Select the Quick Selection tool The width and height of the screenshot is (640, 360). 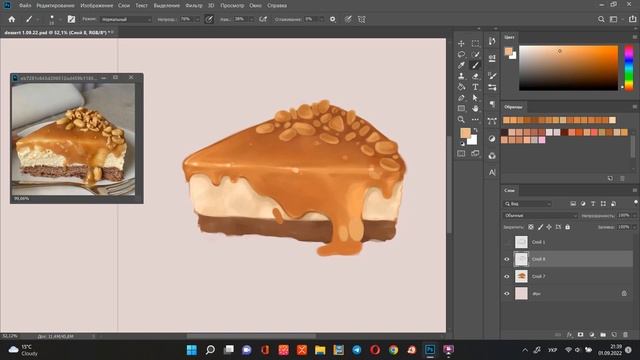[475, 54]
